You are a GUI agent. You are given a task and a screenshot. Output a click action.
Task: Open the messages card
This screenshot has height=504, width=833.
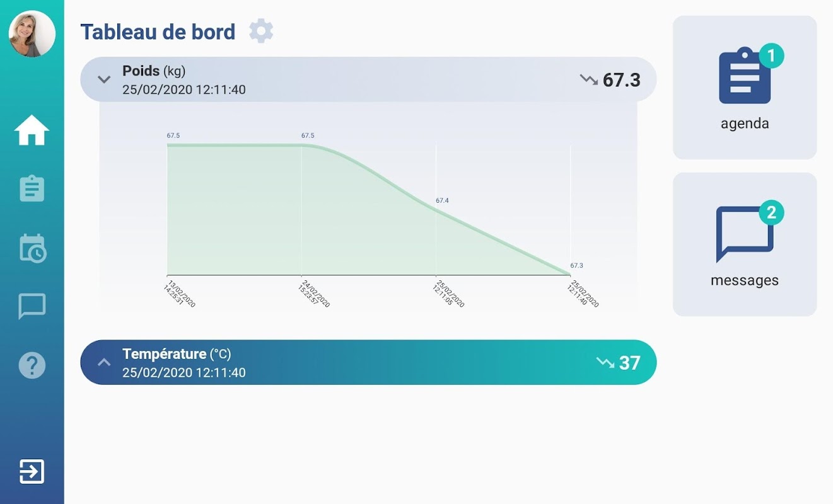(744, 244)
